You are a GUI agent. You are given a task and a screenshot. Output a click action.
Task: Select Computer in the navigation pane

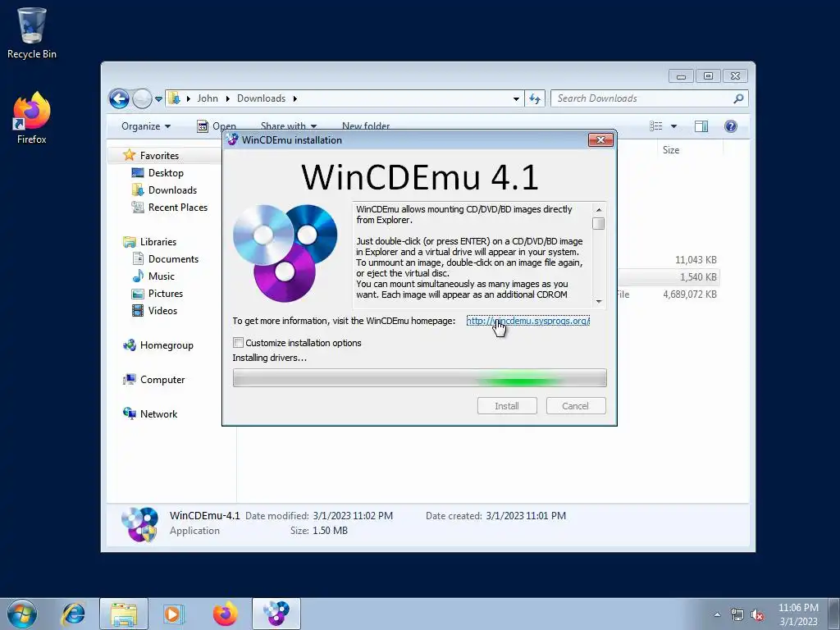(x=162, y=380)
